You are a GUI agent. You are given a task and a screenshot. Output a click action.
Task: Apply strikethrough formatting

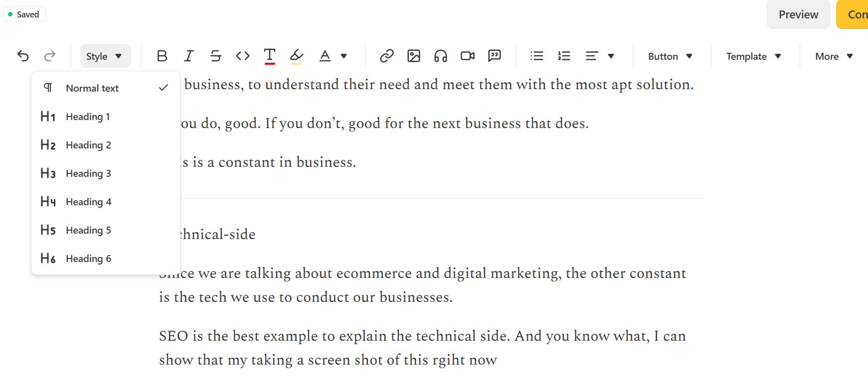click(x=215, y=56)
